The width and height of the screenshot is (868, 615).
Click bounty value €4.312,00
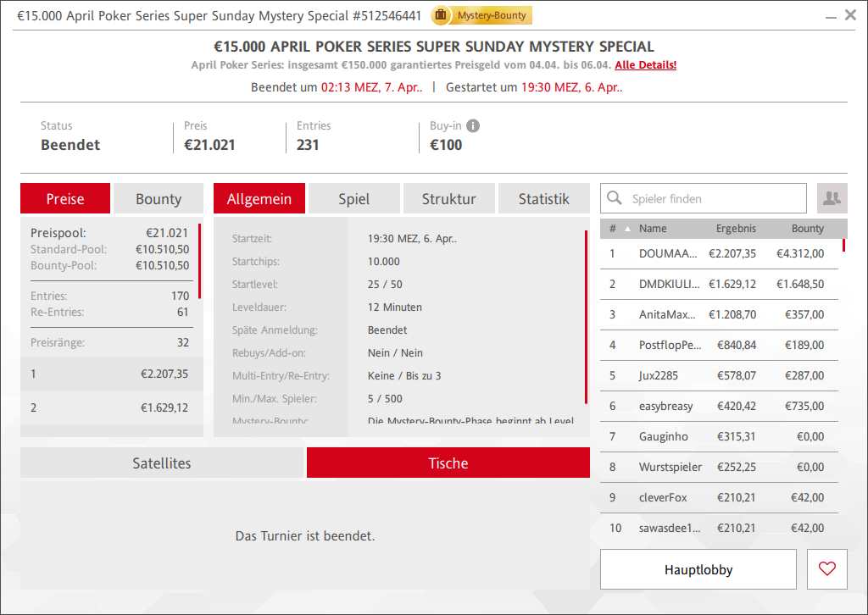coord(800,253)
